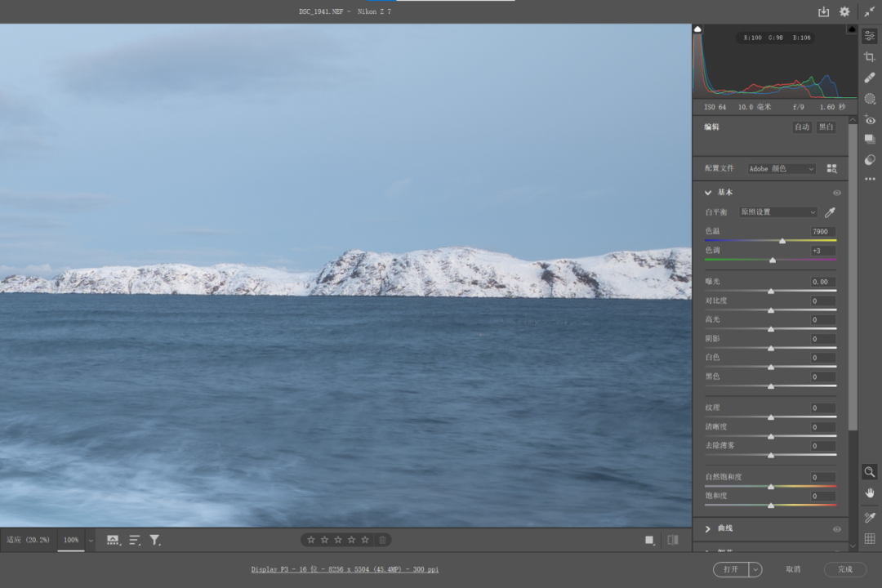This screenshot has height=588, width=882.
Task: Click the 曝光 exposure value field
Action: pos(822,282)
